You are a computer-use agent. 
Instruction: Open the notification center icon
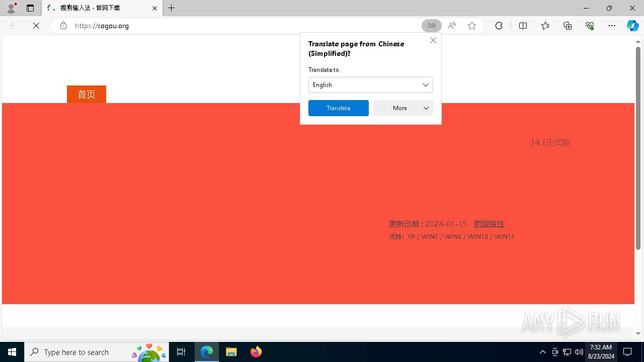coord(627,352)
